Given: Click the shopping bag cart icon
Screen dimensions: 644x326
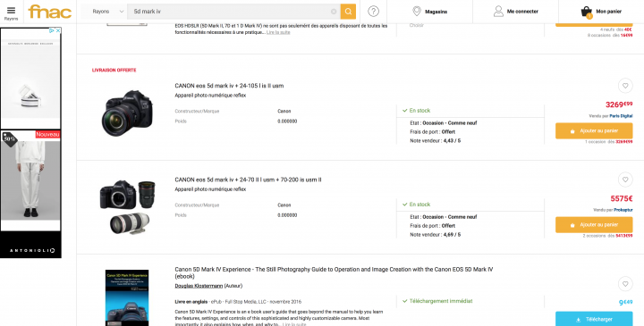Looking at the screenshot, I should 586,12.
